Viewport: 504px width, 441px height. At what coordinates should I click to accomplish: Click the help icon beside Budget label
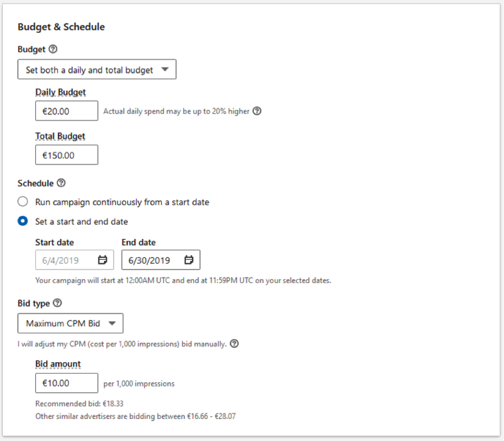[52, 49]
